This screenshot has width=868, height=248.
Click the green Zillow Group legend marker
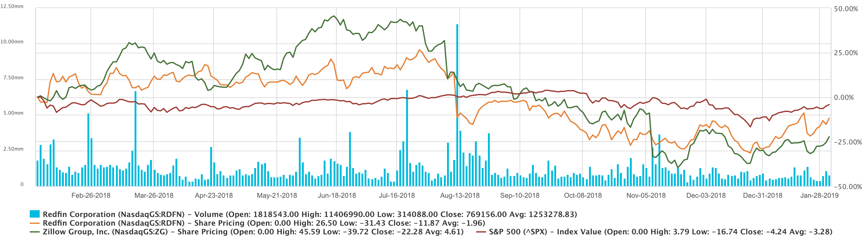34,232
